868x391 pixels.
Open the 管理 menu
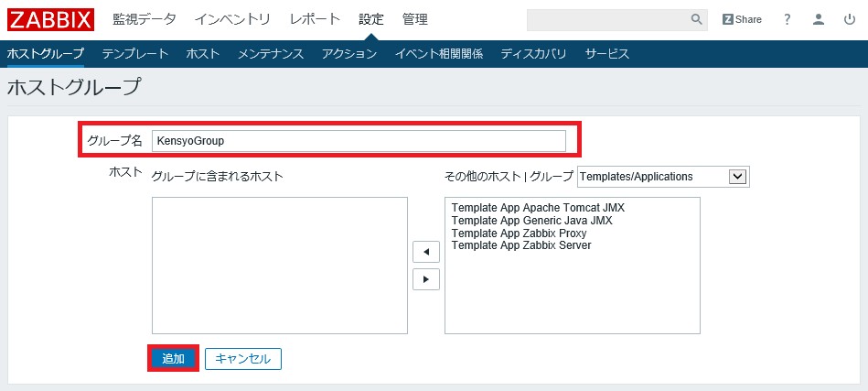(414, 19)
